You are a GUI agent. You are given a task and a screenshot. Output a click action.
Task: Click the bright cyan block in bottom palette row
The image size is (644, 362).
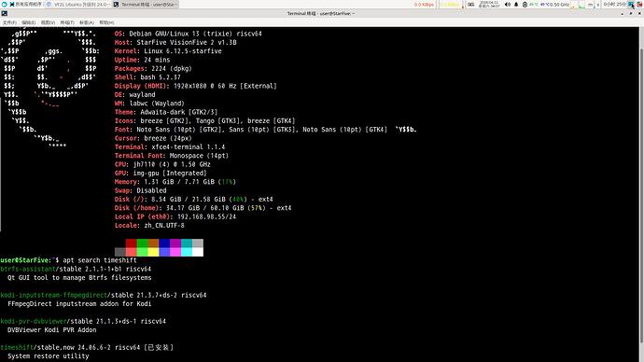click(x=187, y=252)
